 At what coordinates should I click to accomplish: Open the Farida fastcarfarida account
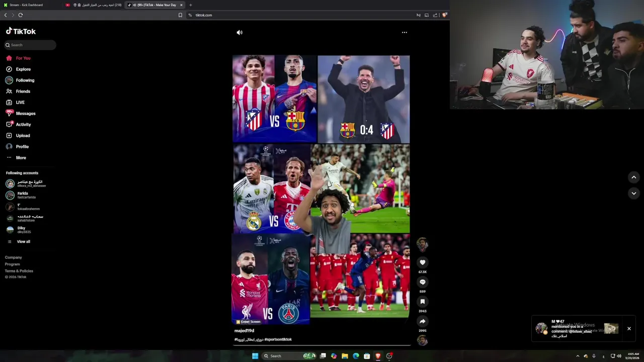click(x=21, y=195)
